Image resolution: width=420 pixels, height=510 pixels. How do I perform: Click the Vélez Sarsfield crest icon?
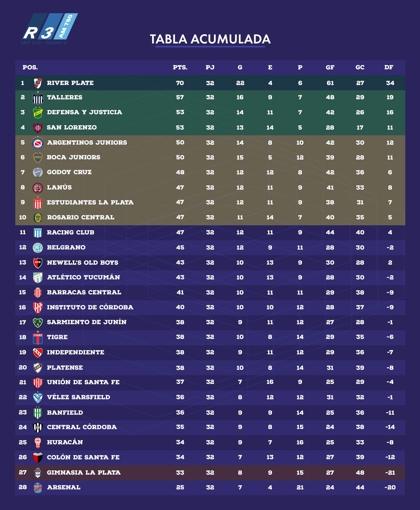click(x=38, y=397)
